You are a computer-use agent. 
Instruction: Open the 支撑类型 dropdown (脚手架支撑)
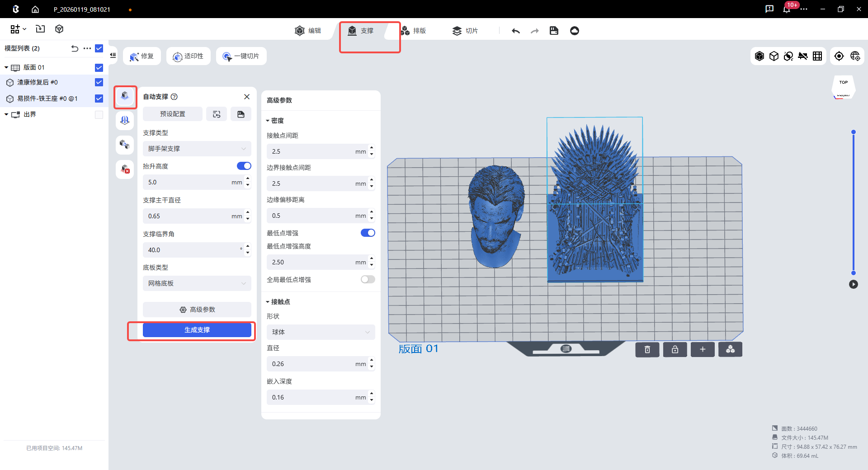point(197,149)
